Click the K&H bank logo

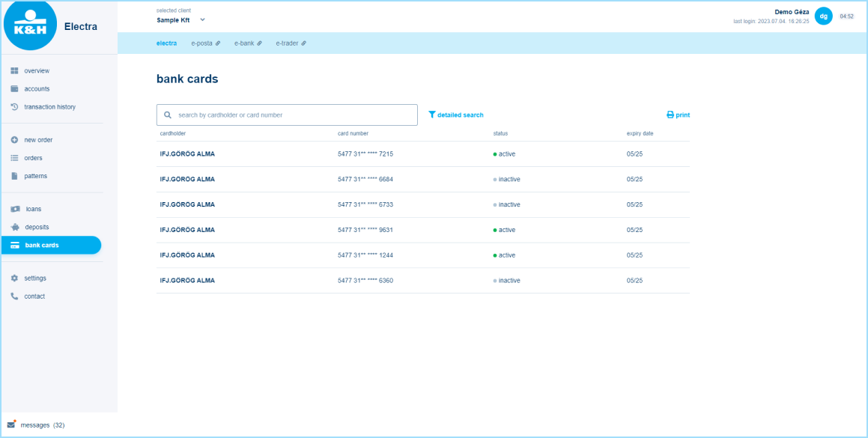pyautogui.click(x=30, y=25)
